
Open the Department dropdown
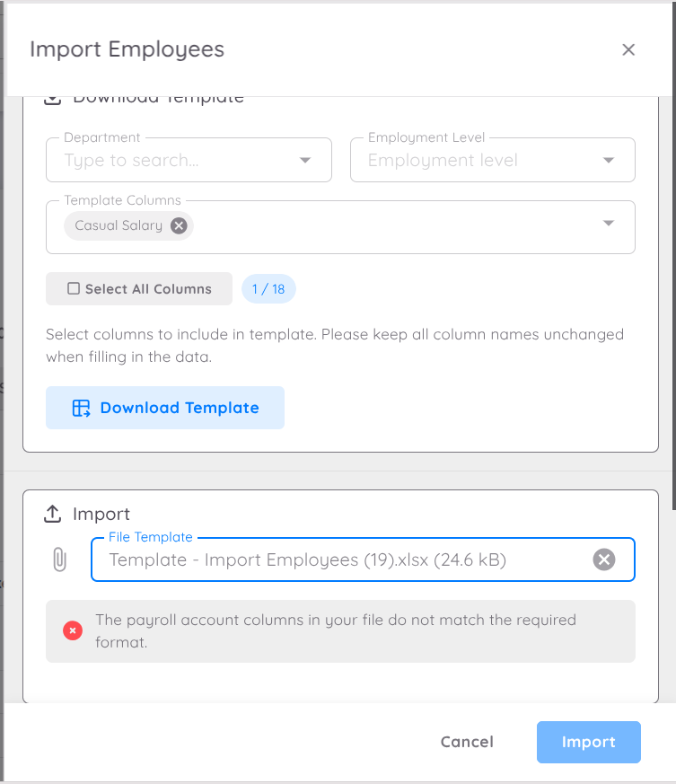pos(307,159)
